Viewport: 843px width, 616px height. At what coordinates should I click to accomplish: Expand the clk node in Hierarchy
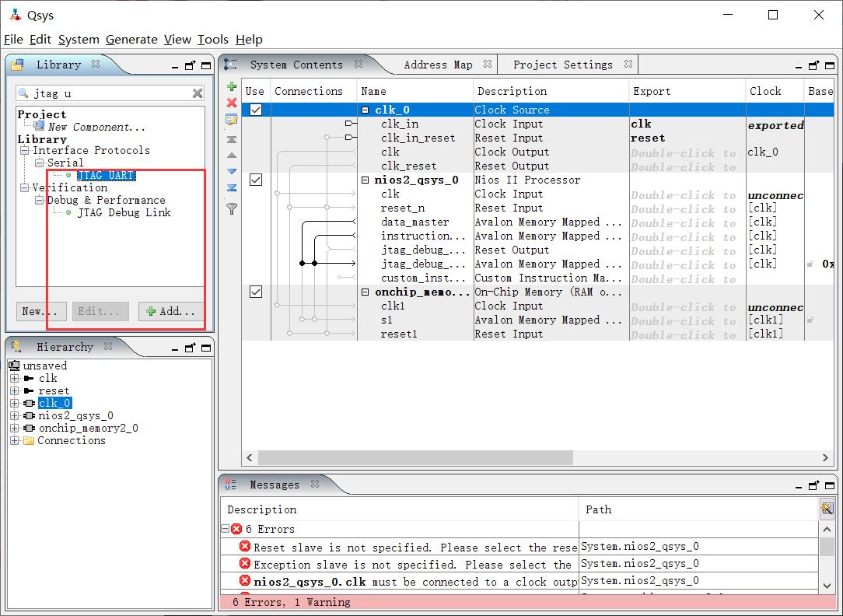[x=15, y=378]
